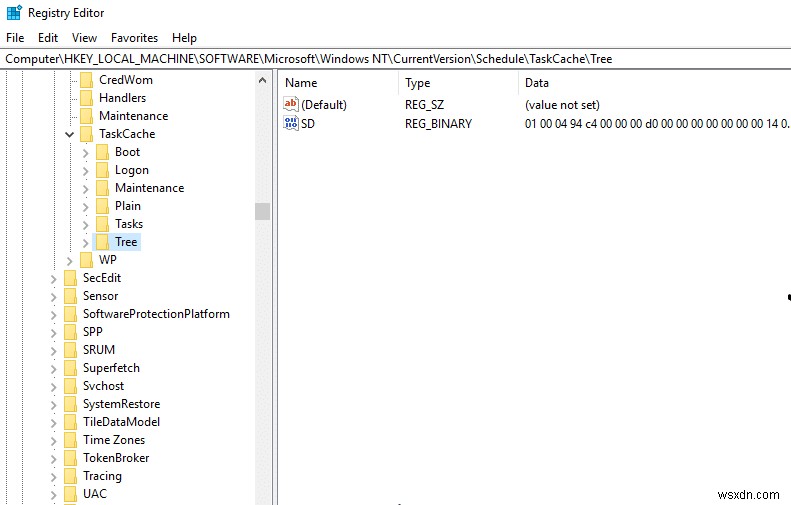
Task: Click the Svchost folder icon
Action: (x=71, y=386)
